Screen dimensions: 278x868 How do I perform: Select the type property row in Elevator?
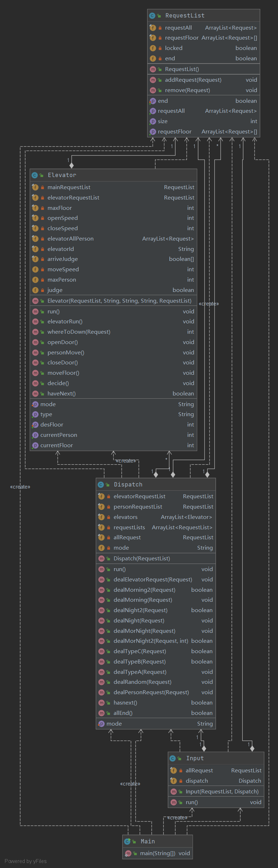click(114, 414)
